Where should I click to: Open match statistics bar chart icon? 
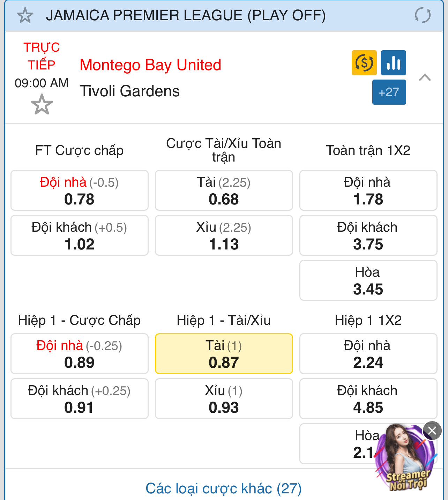pyautogui.click(x=393, y=63)
